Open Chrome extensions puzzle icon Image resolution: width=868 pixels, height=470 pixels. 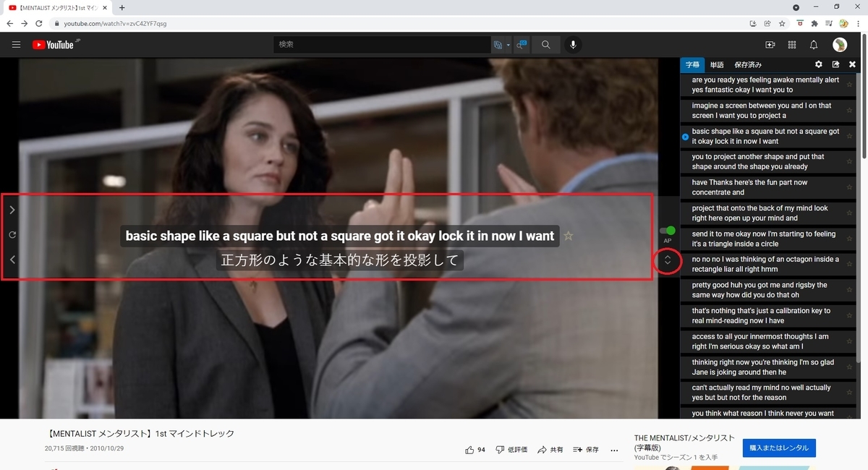pos(814,23)
